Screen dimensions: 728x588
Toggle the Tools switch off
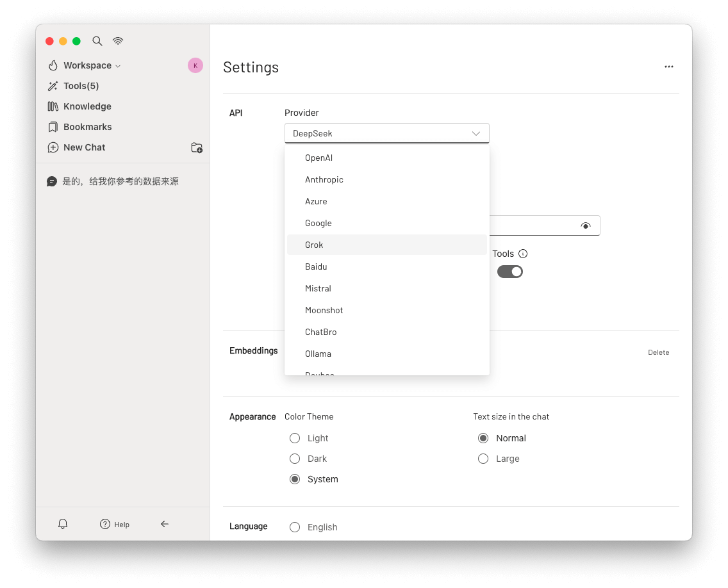tap(509, 272)
